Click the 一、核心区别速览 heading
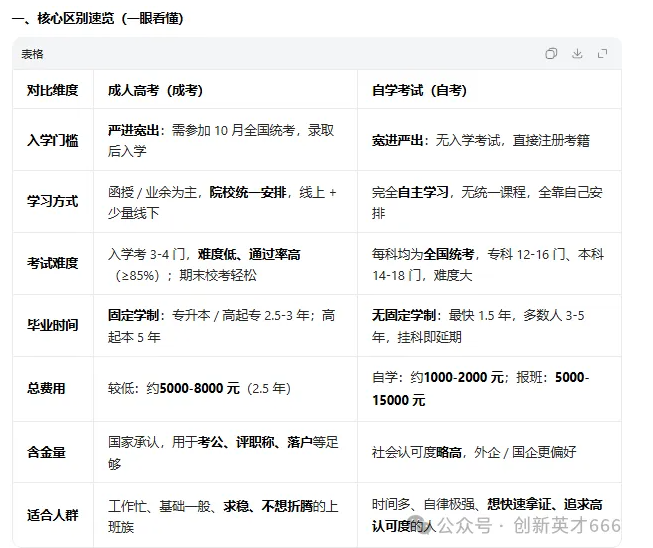 tap(97, 18)
